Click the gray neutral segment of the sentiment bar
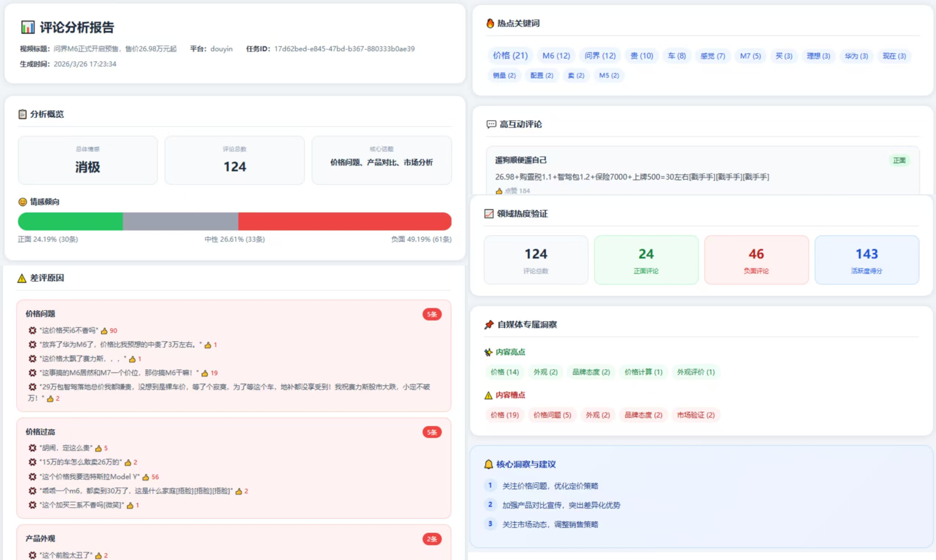936x560 pixels. 180,222
